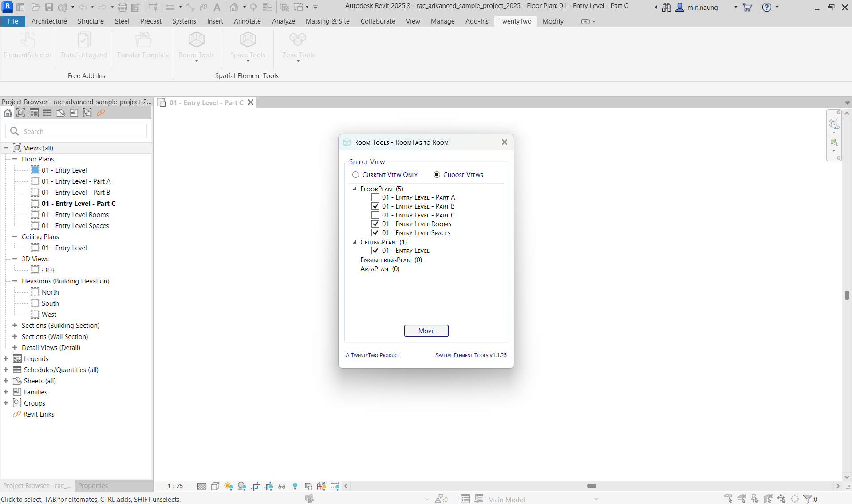Switch to the Architecture ribbon tab

49,21
